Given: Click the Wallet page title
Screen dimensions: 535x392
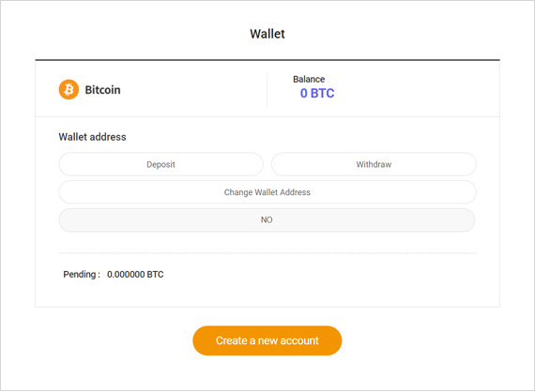Looking at the screenshot, I should click(267, 34).
